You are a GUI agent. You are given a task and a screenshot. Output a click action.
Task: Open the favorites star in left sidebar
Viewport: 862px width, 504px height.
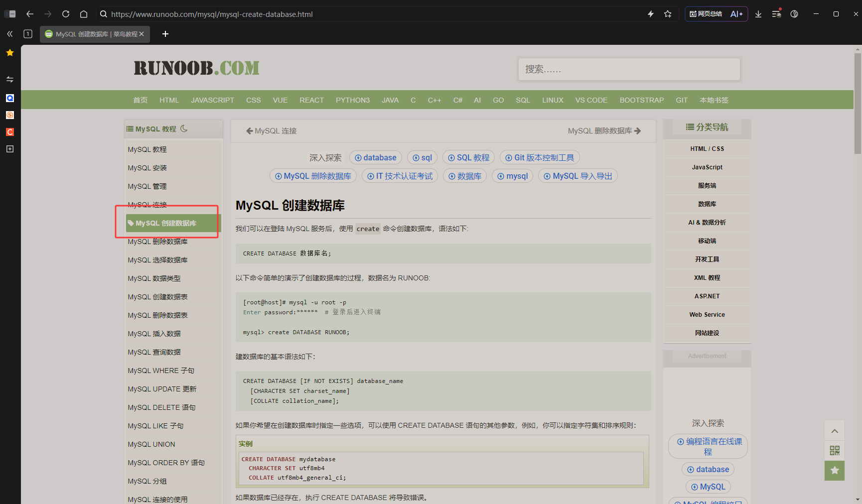coord(10,53)
